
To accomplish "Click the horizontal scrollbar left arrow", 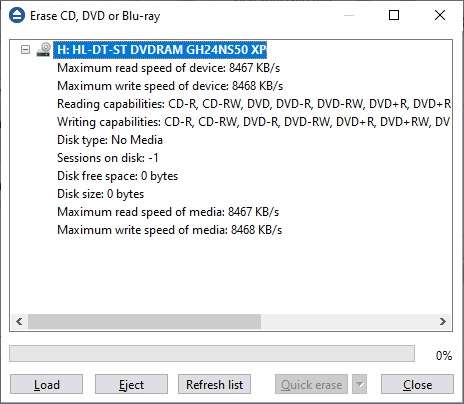I will 19,321.
